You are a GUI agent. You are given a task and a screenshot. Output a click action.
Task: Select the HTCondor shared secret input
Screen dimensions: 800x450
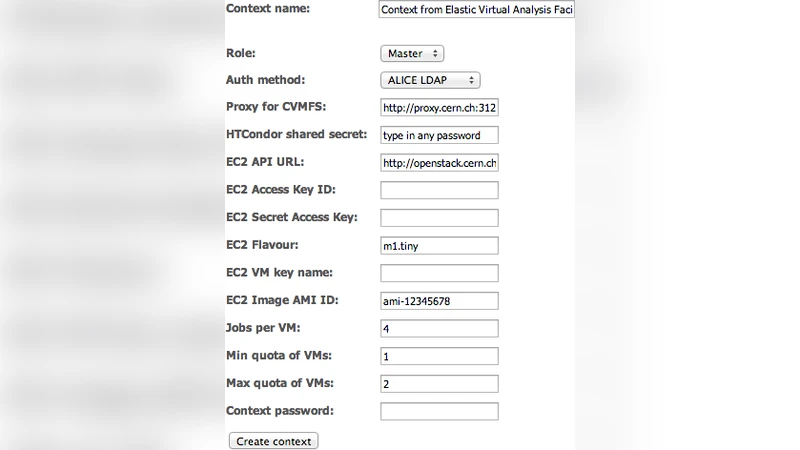coord(439,135)
